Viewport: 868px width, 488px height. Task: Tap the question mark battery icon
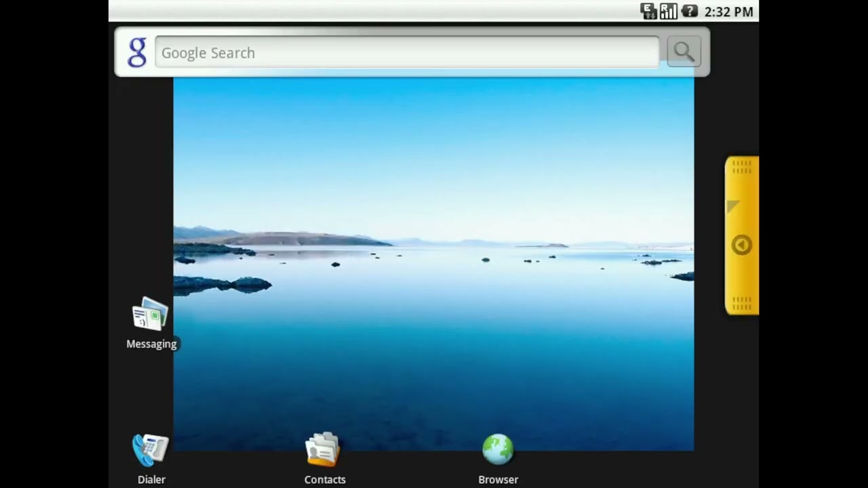pos(689,11)
